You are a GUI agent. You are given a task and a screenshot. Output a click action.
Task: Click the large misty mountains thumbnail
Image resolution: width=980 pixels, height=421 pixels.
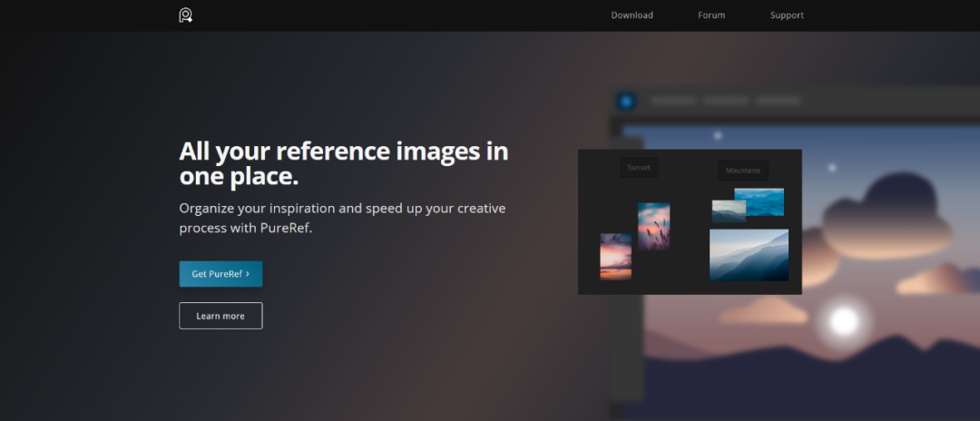coord(749,255)
